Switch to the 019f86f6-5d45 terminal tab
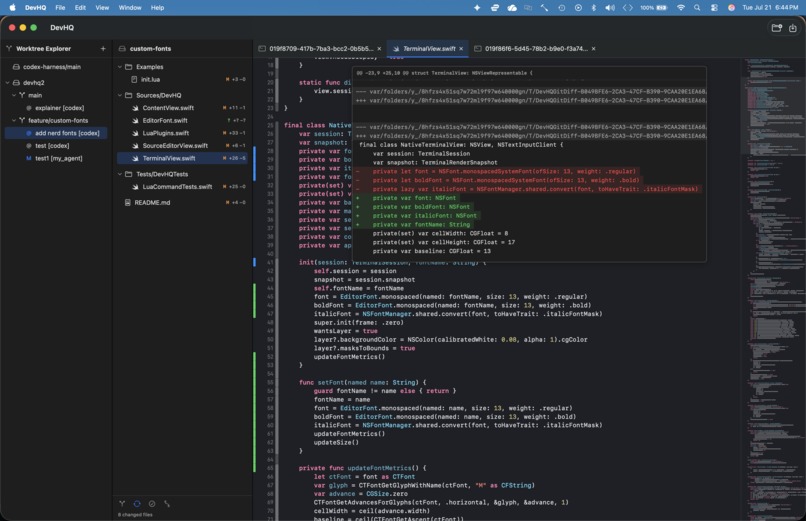The image size is (806, 521). (x=535, y=48)
